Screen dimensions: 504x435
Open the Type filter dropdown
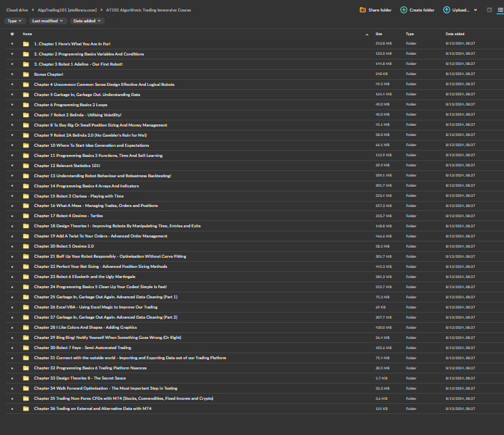pos(14,21)
